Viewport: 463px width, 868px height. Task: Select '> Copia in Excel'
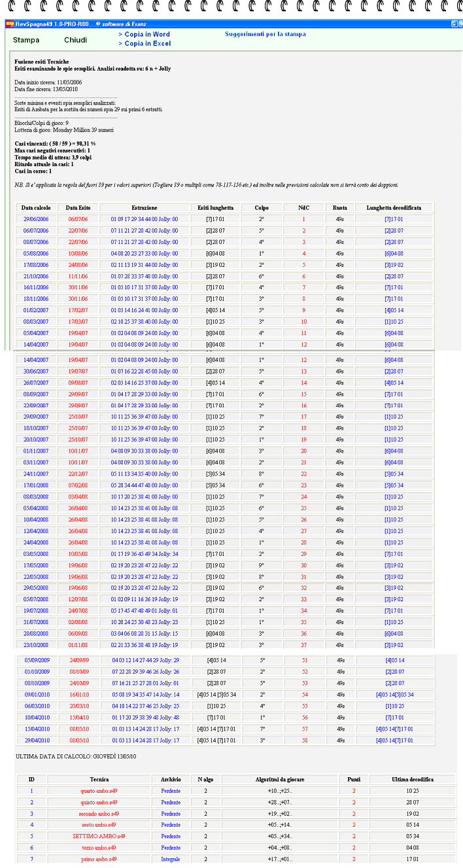(145, 43)
